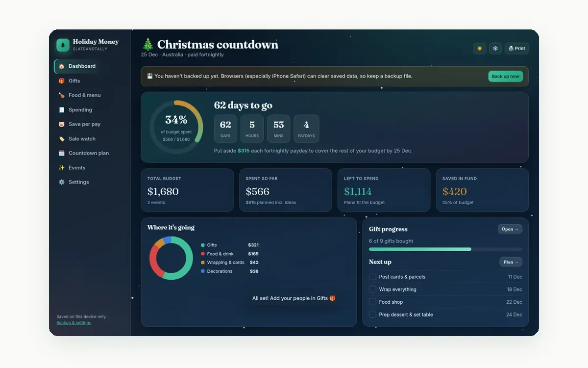Click the Print button
Viewport: 588px width, 368px height.
tap(516, 48)
